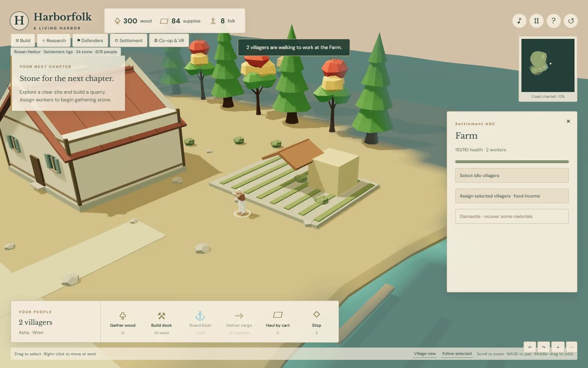Open the Build menu tab
This screenshot has height=368, width=588.
coord(23,40)
